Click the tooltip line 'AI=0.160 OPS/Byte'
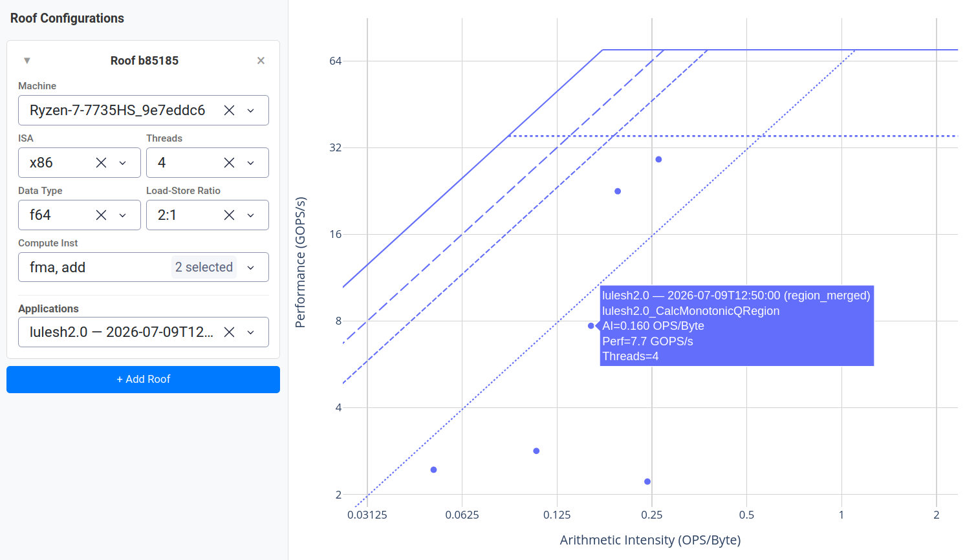This screenshot has width=965, height=560. (x=653, y=326)
